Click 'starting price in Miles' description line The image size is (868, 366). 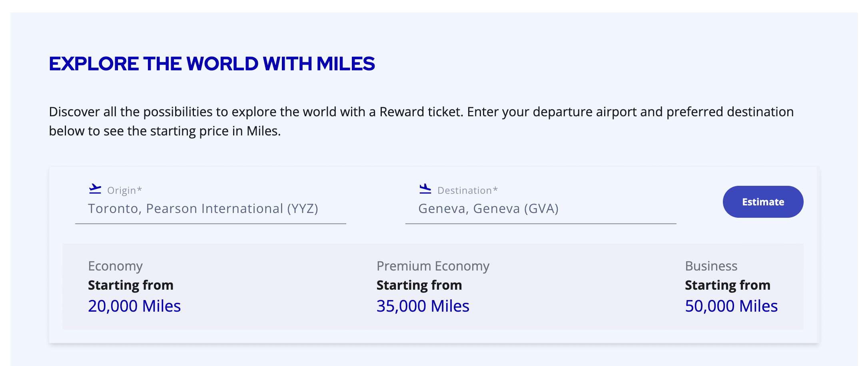point(215,131)
